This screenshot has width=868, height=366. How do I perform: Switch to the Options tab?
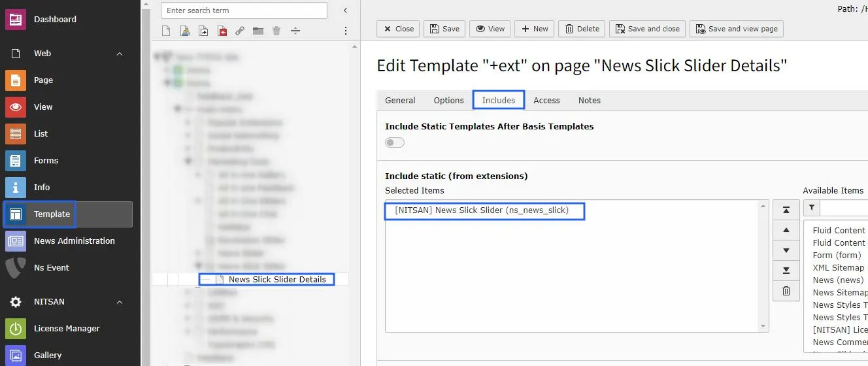pos(448,101)
